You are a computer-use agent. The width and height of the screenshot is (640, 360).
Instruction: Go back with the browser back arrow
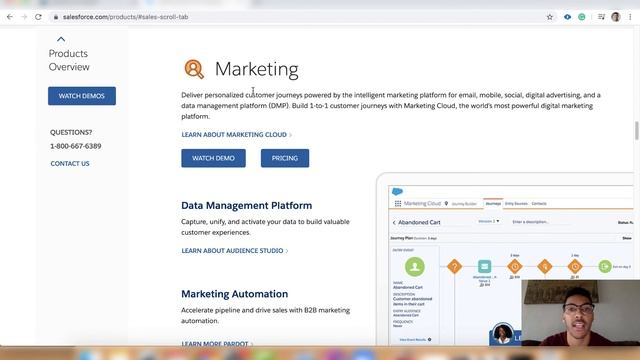tap(10, 17)
